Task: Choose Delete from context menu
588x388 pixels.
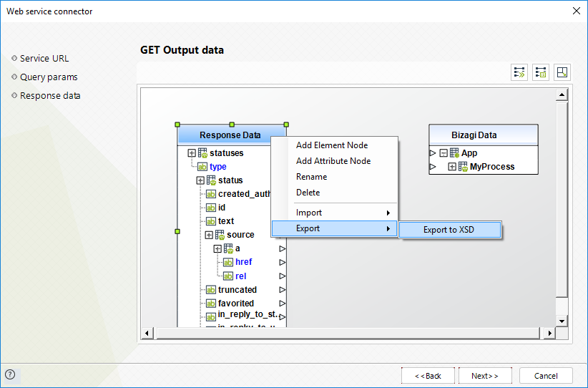Action: pos(308,193)
